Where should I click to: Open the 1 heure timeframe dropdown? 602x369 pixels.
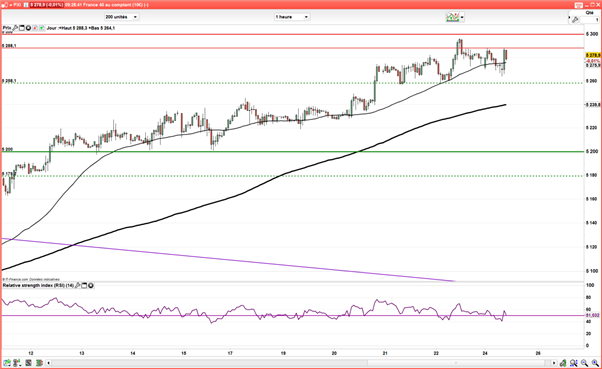292,17
